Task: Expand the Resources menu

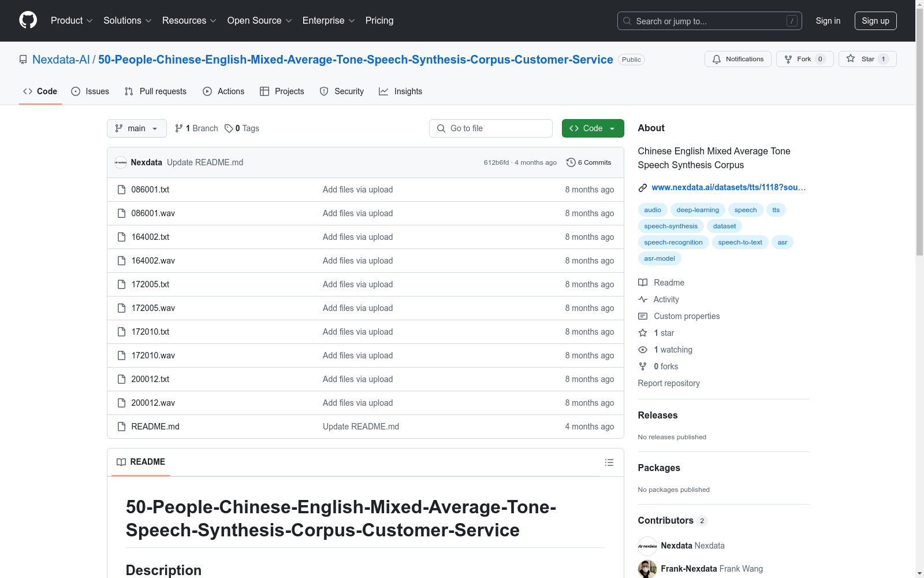Action: (189, 21)
